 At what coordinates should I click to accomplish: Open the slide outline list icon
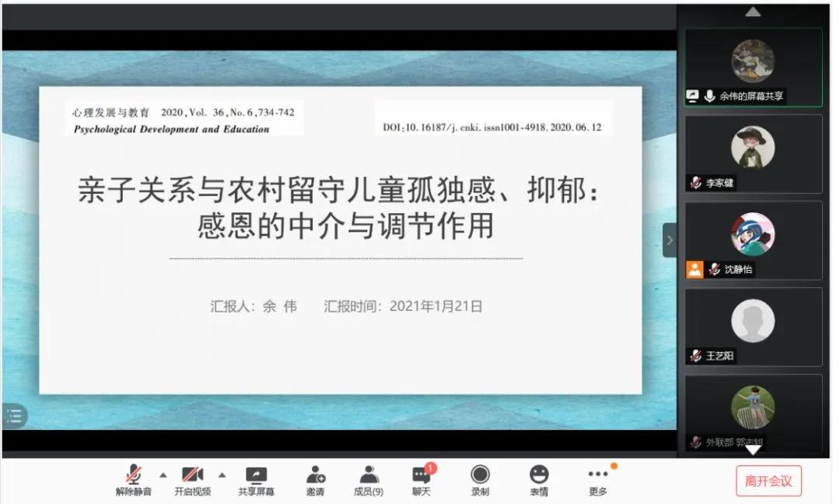tap(15, 415)
